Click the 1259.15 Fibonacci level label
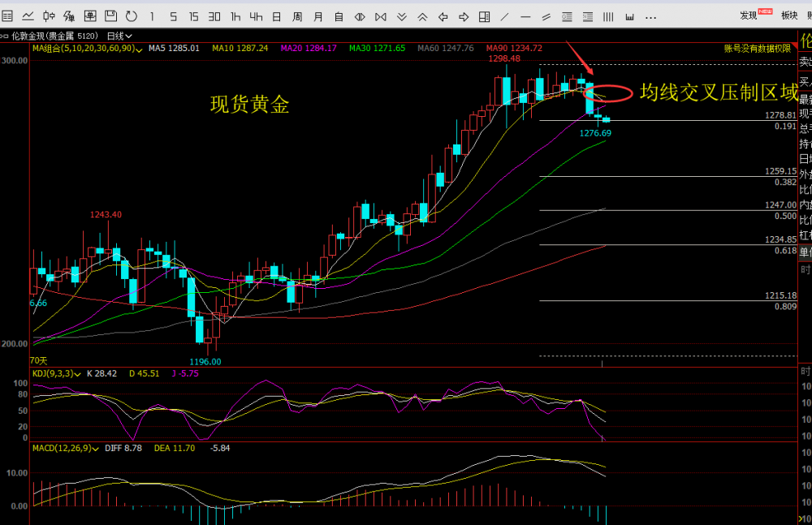This screenshot has height=525, width=812. (781, 171)
